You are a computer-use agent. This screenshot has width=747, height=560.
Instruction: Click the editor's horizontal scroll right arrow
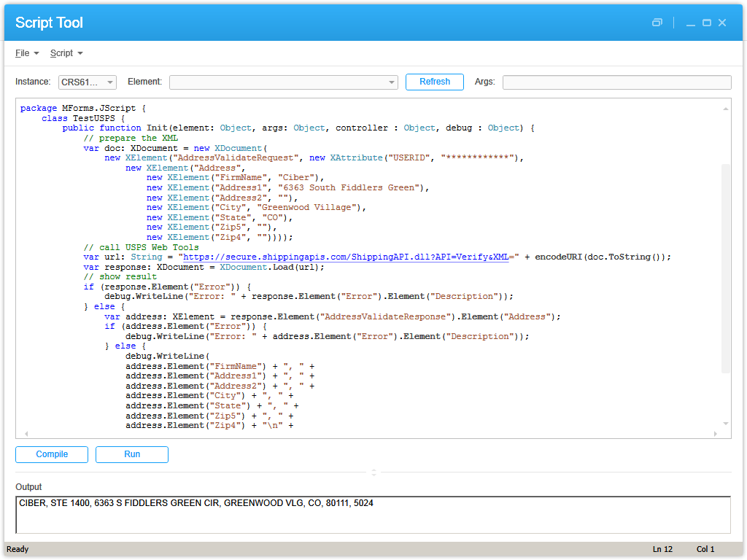[716, 433]
